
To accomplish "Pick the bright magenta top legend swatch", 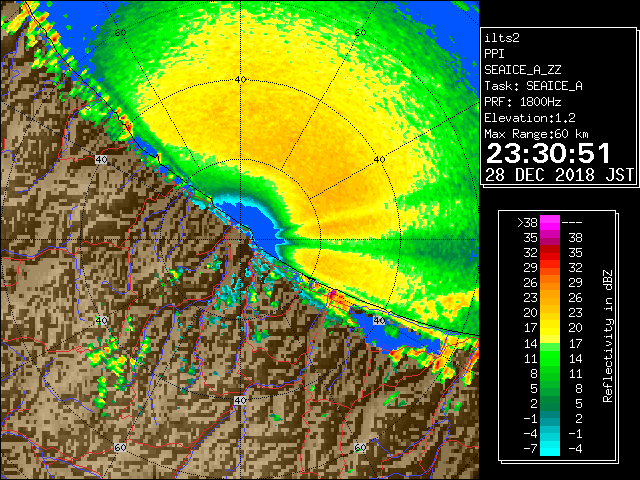I will point(550,223).
